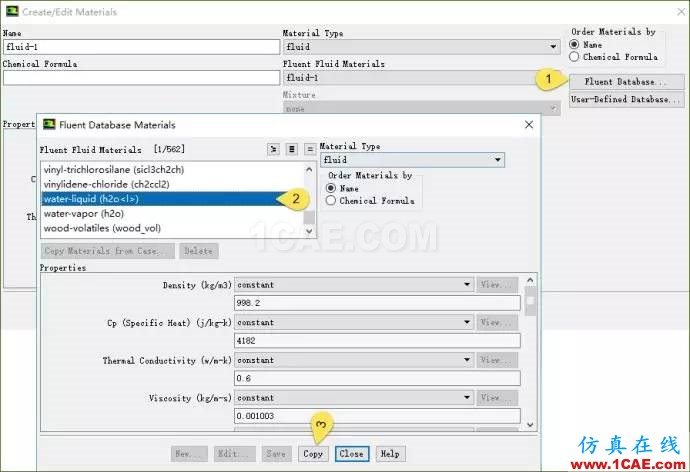Click down arrow of materials list scrollbar
This screenshot has width=690, height=472.
point(309,231)
